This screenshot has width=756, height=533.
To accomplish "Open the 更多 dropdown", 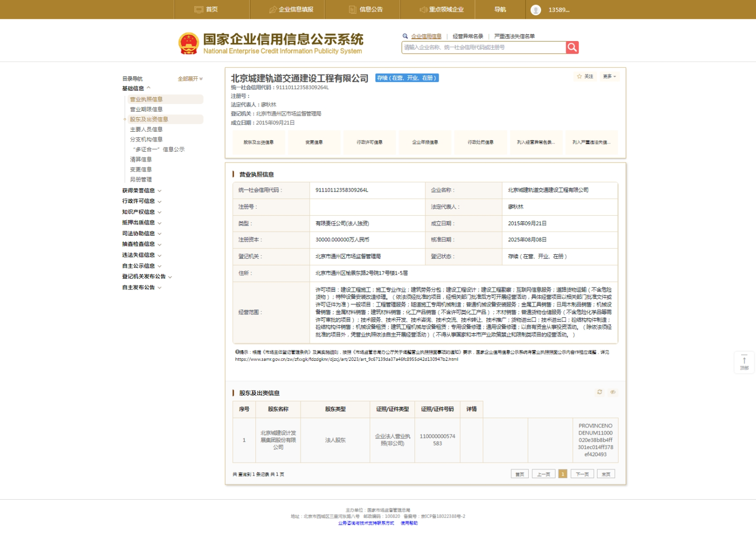I will pos(610,76).
